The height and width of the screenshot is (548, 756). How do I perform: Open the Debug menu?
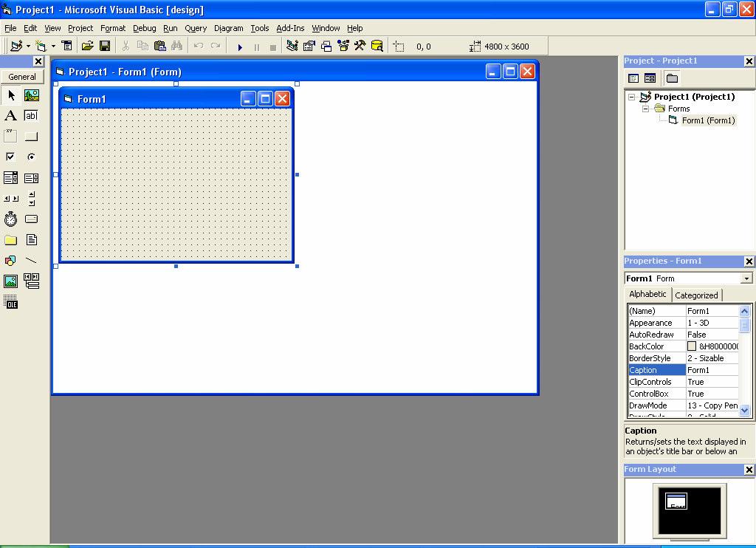tap(144, 28)
